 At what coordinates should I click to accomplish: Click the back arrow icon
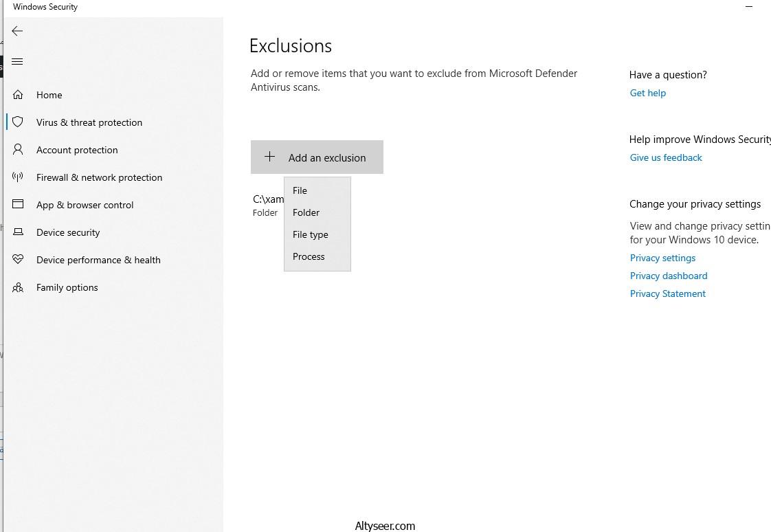tap(17, 31)
